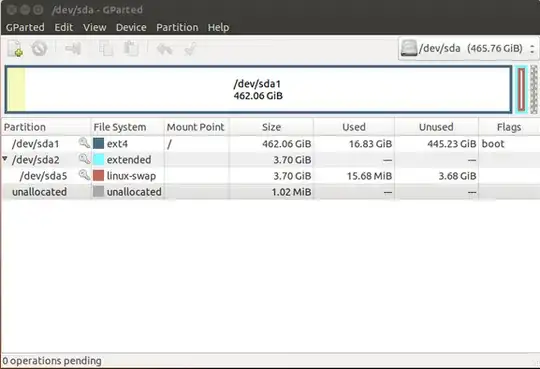Open the Help menu

218,27
